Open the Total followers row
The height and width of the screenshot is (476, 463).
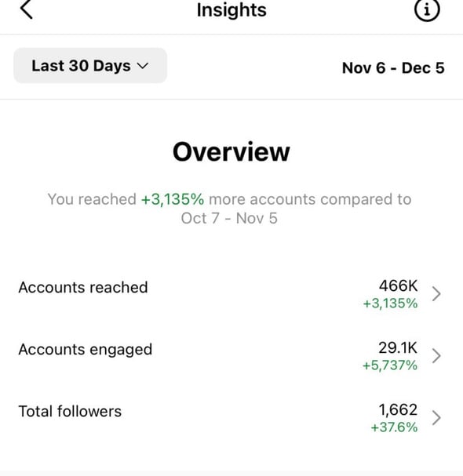pyautogui.click(x=231, y=418)
